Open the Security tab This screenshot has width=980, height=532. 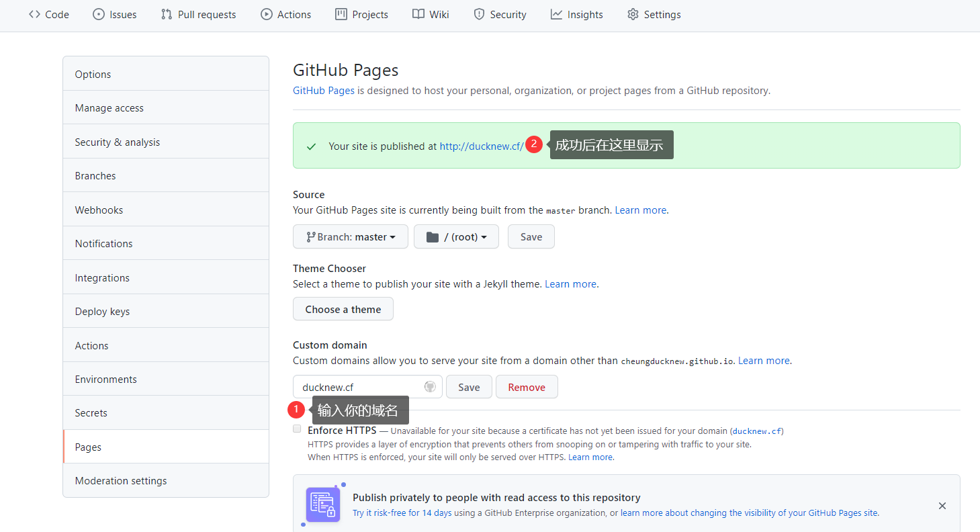[x=500, y=14]
